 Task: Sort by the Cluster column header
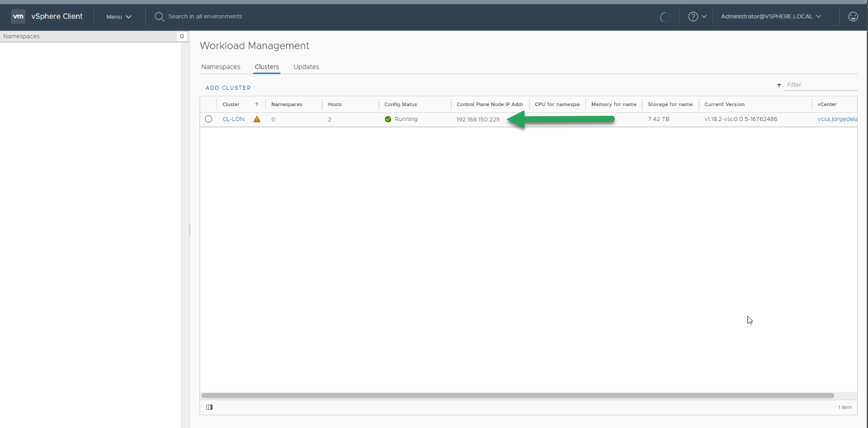click(x=231, y=104)
